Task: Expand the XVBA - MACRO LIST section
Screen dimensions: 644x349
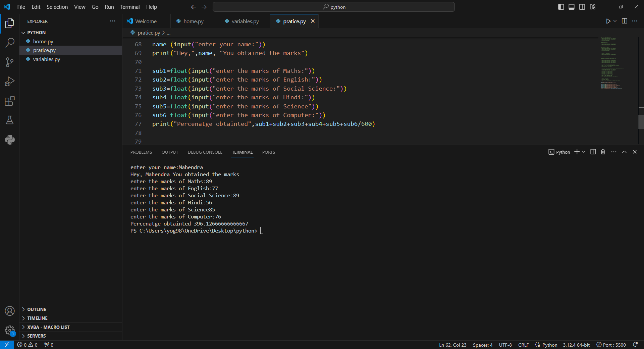Action: 71,327
